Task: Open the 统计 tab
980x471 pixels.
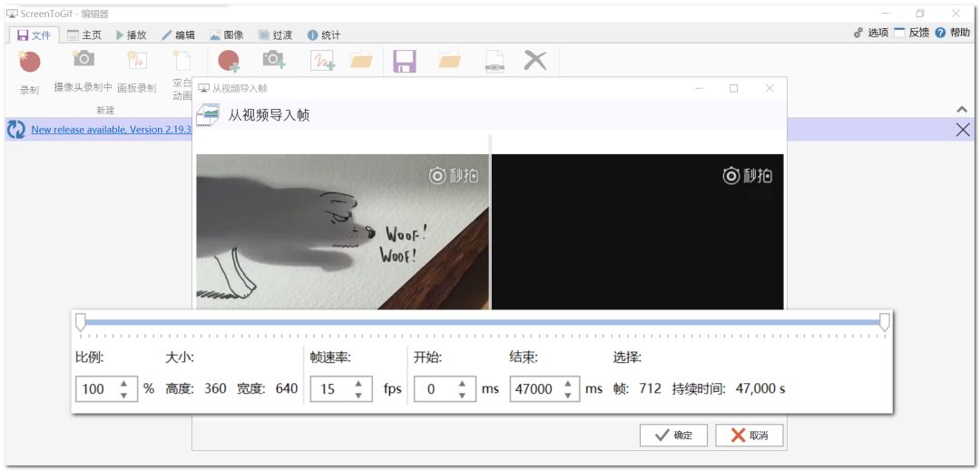Action: coord(324,35)
